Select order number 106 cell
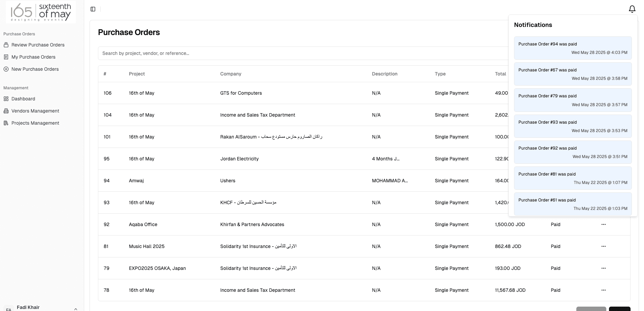Viewport: 644px width, 311px height. [107, 93]
